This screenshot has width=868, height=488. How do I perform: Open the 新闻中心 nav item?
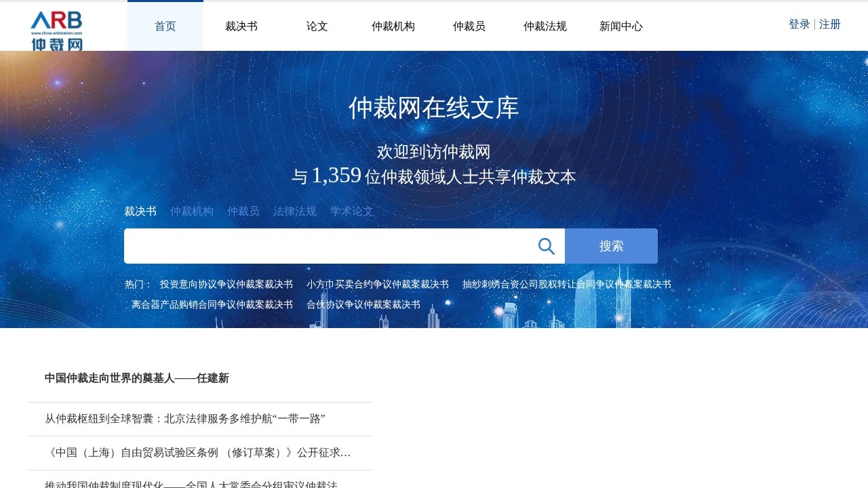621,26
